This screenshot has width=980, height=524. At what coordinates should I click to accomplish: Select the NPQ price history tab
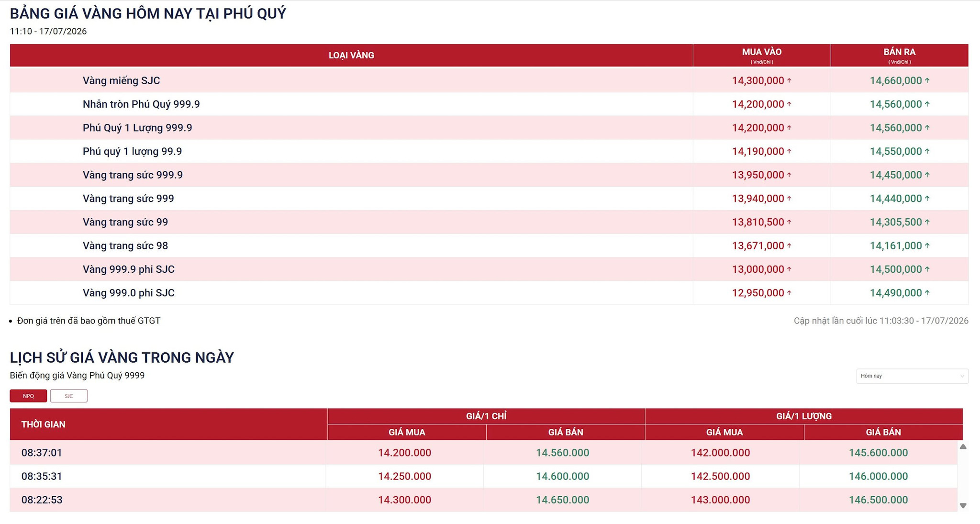[28, 396]
